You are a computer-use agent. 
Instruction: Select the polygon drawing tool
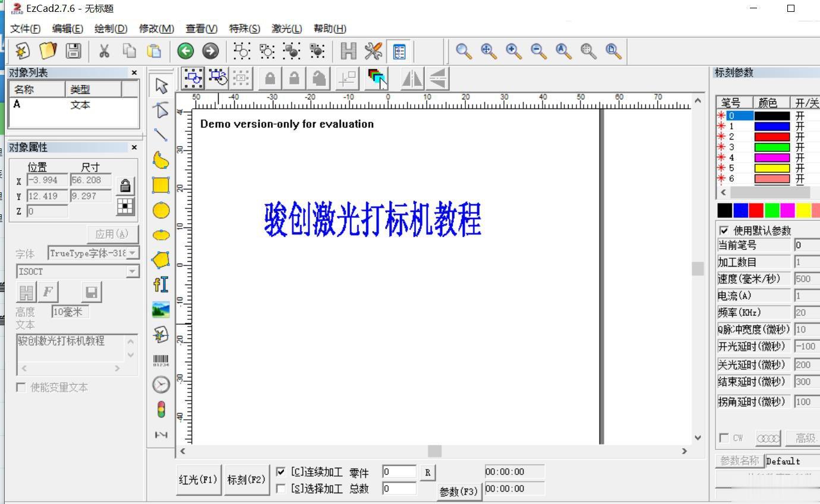[x=161, y=260]
